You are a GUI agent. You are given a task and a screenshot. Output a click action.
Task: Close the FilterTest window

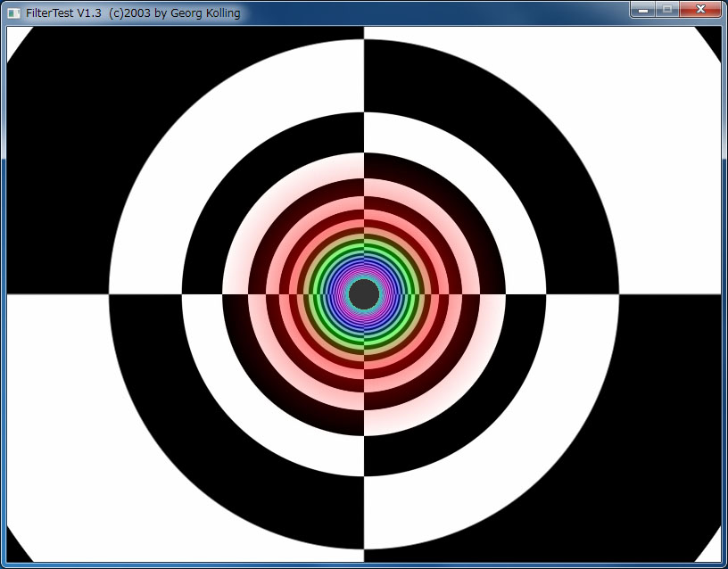(700, 10)
